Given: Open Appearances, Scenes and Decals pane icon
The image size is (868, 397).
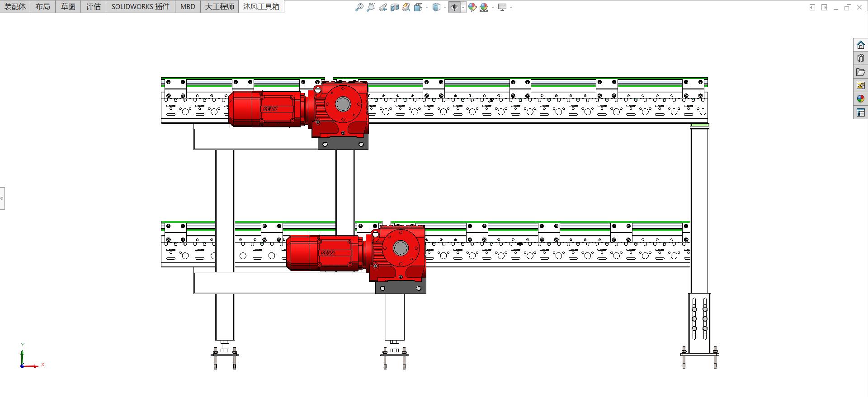Looking at the screenshot, I should 861,99.
